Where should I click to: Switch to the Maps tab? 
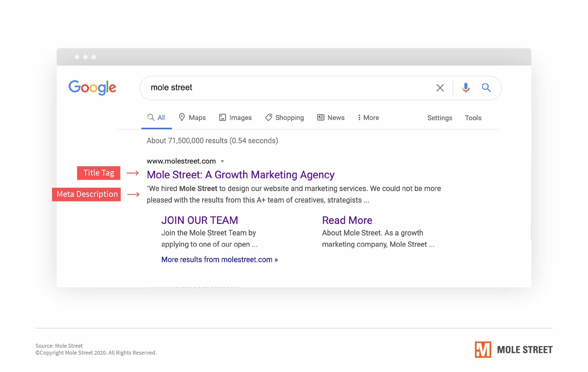(192, 118)
